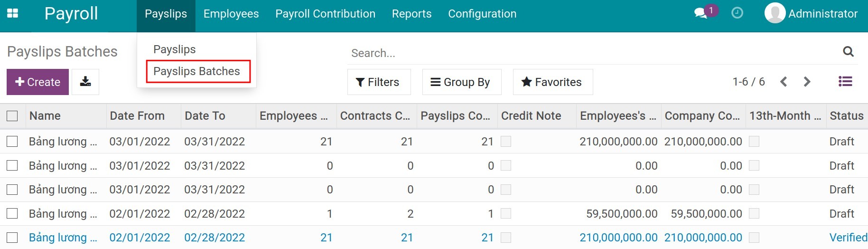The image size is (868, 249).
Task: Click the Create button
Action: (x=37, y=82)
